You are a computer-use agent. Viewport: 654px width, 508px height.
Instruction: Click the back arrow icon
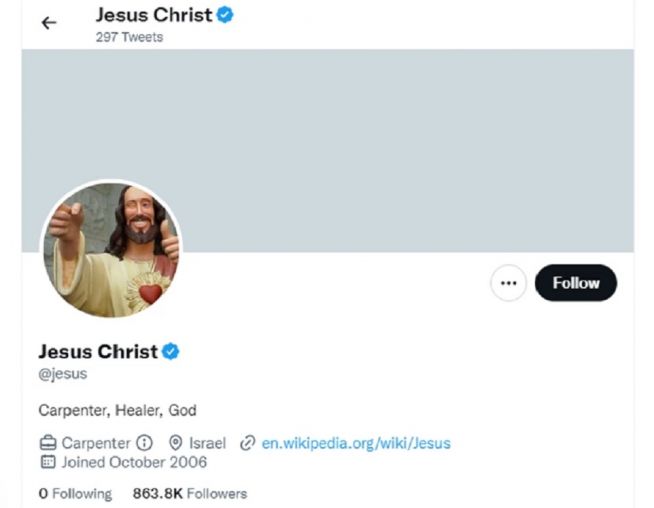click(49, 23)
